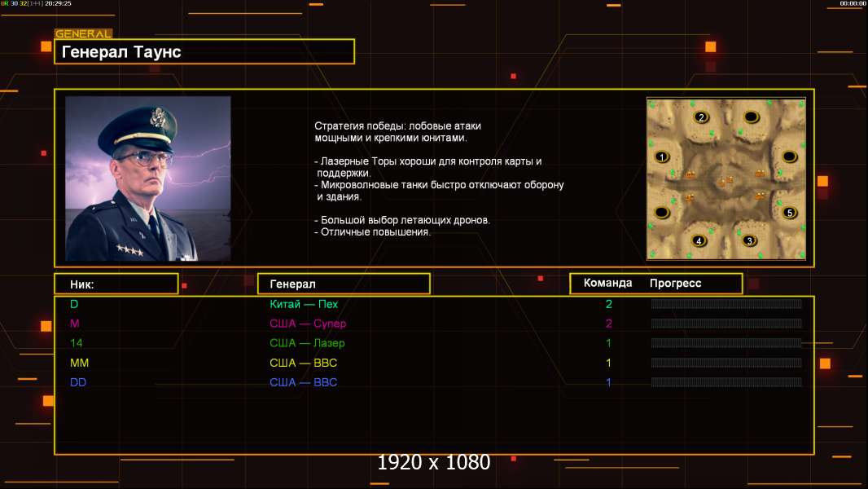Select player nickname 14

pos(77,343)
